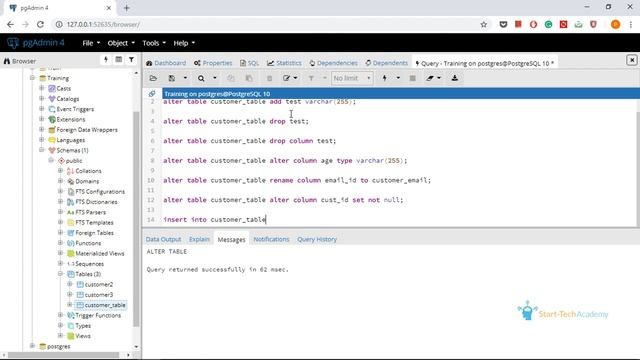Click Browser view data grid icon
This screenshot has width=640, height=360.
(x=119, y=60)
